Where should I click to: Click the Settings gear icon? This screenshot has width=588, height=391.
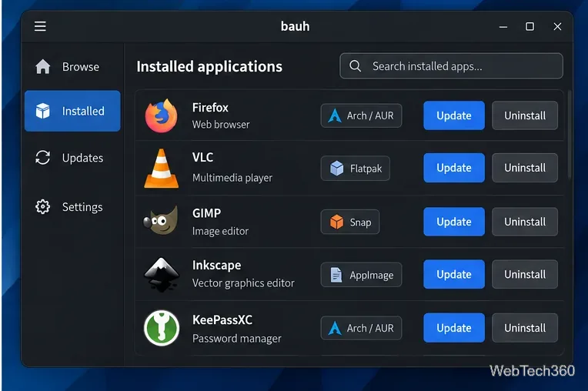[x=43, y=206]
